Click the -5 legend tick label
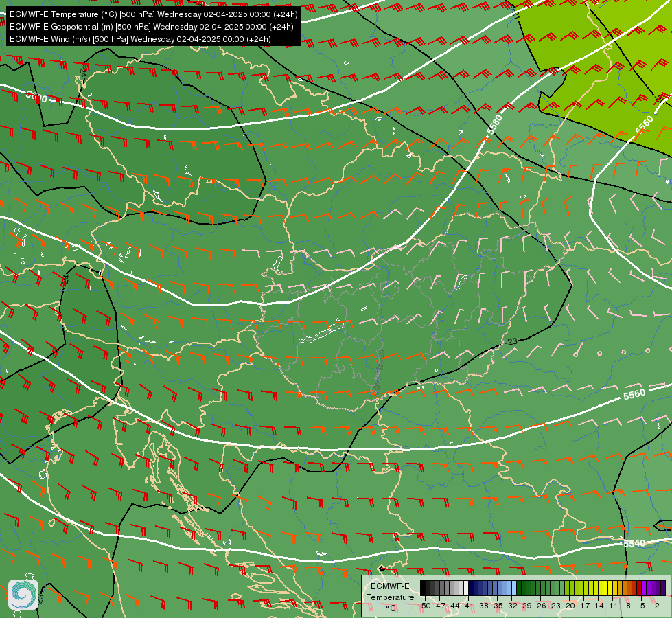This screenshot has width=672, height=618. [x=641, y=606]
